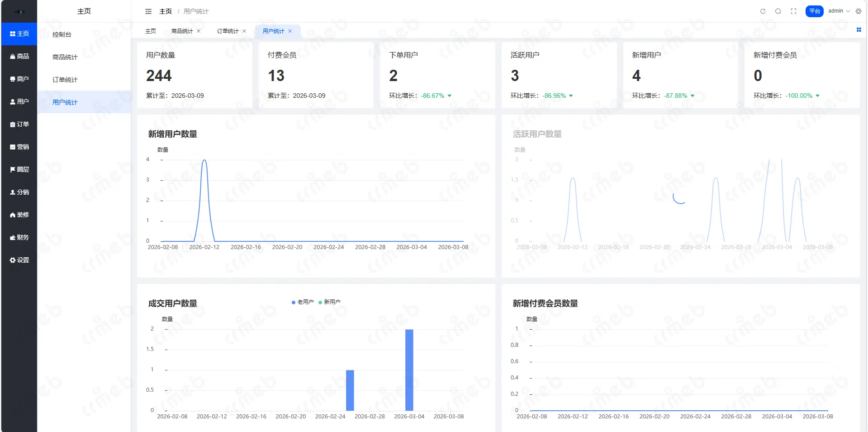Open the settings gear icon in header

(x=859, y=11)
